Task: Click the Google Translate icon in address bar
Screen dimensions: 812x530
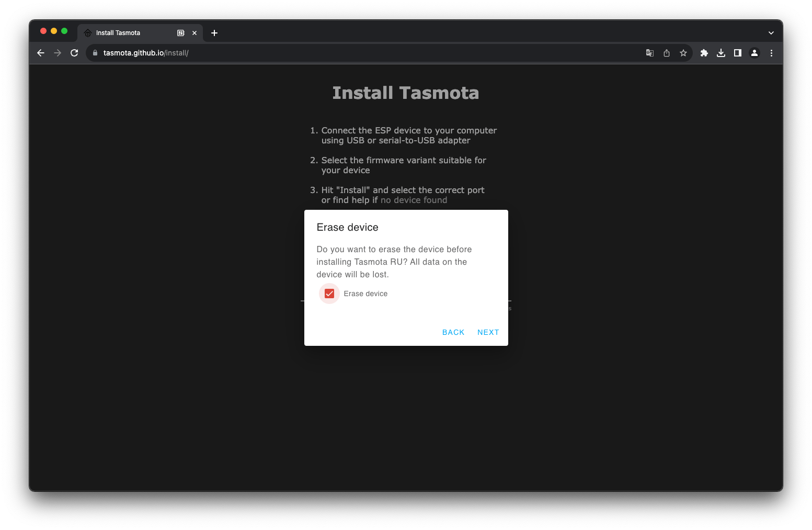Action: pos(649,53)
